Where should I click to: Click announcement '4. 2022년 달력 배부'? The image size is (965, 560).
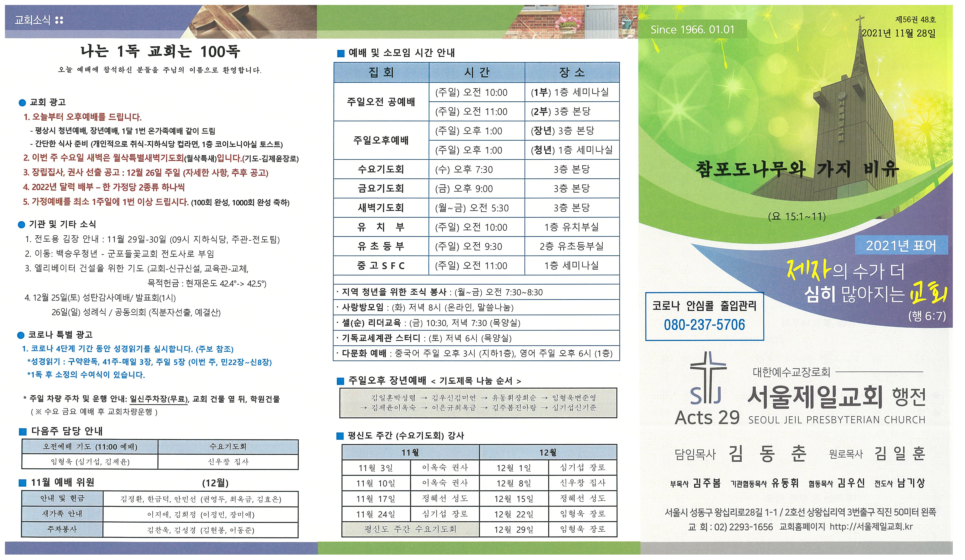coord(104,187)
